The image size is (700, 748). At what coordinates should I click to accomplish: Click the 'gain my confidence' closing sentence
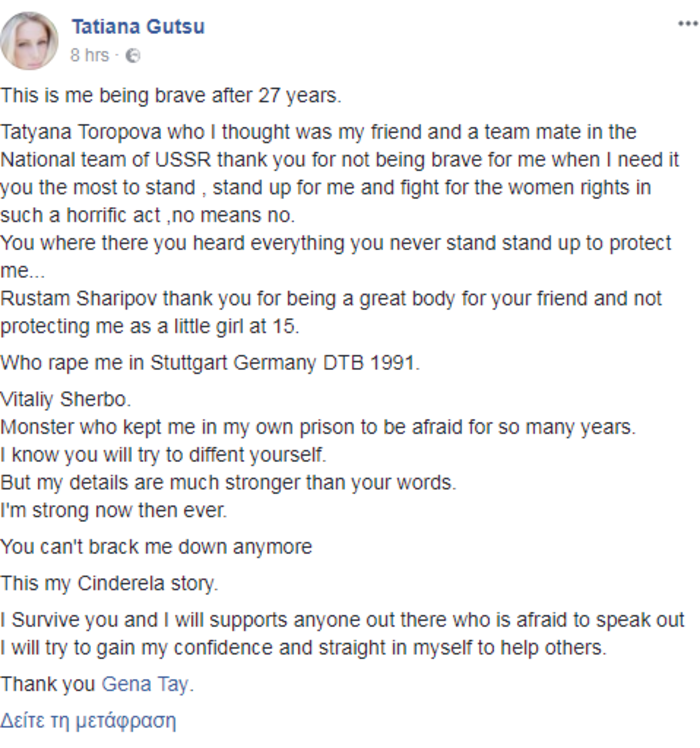click(303, 648)
